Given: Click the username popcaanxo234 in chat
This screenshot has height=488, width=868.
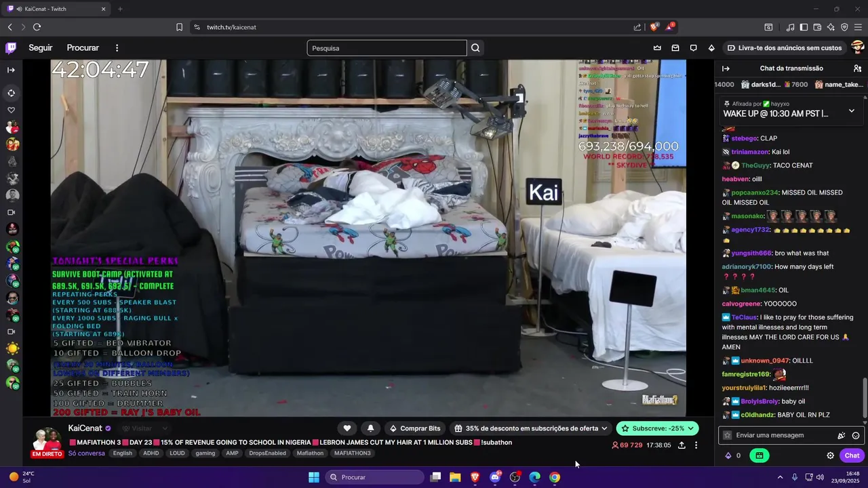Looking at the screenshot, I should [755, 192].
